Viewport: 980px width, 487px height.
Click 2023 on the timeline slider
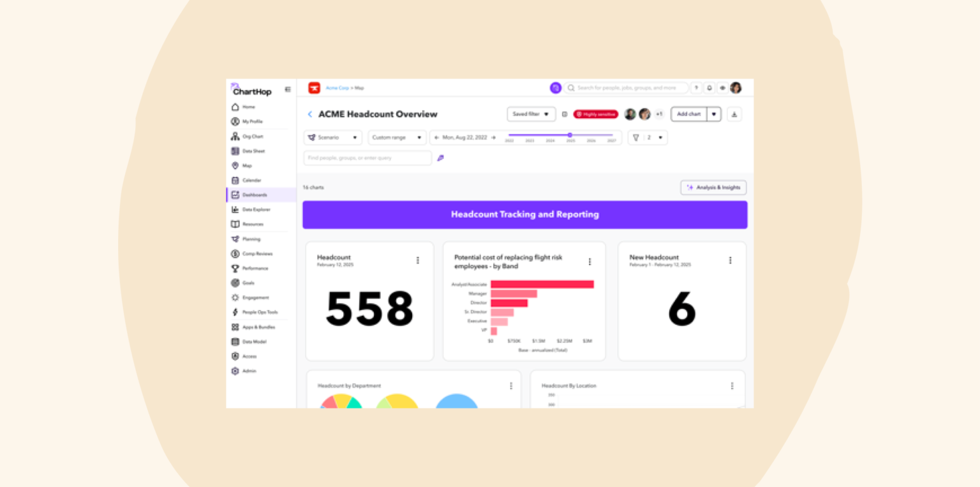530,140
